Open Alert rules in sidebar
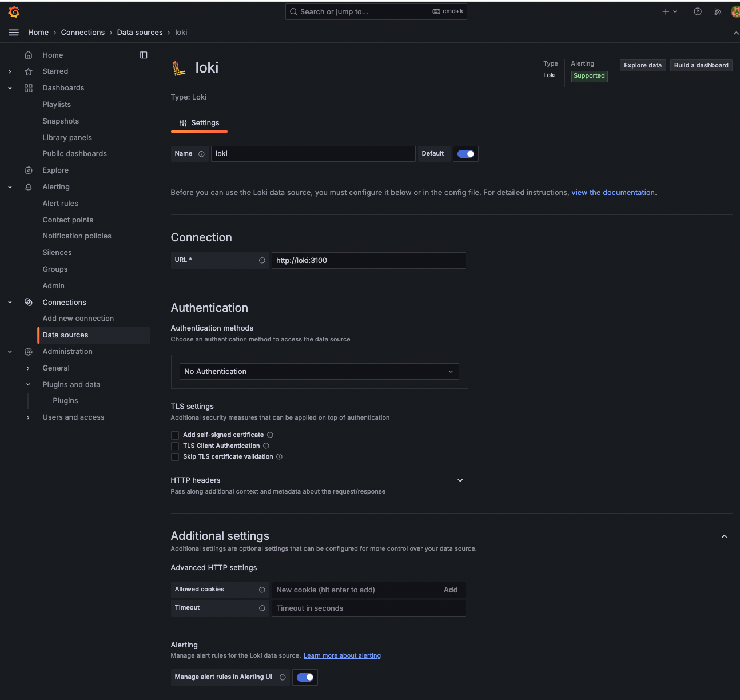 [x=60, y=204]
